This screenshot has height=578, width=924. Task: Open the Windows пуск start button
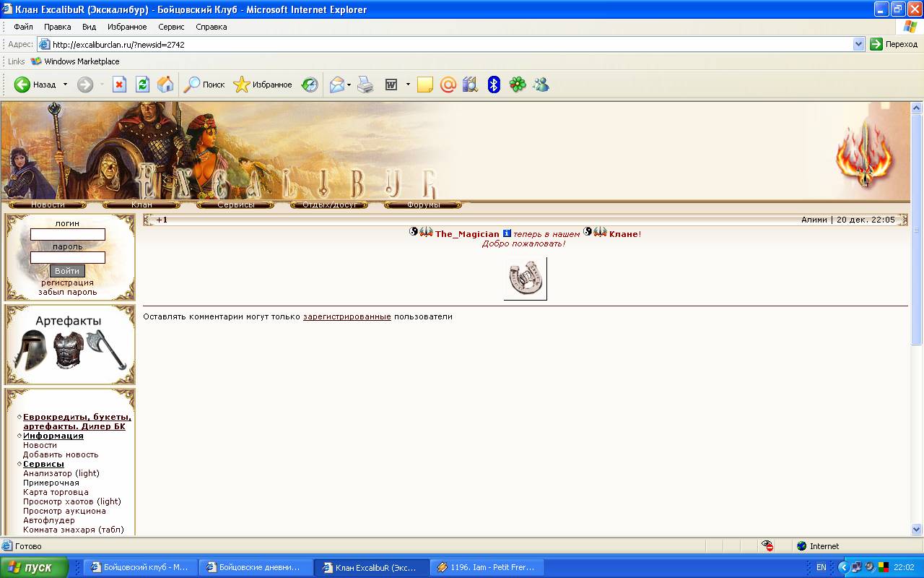point(35,567)
